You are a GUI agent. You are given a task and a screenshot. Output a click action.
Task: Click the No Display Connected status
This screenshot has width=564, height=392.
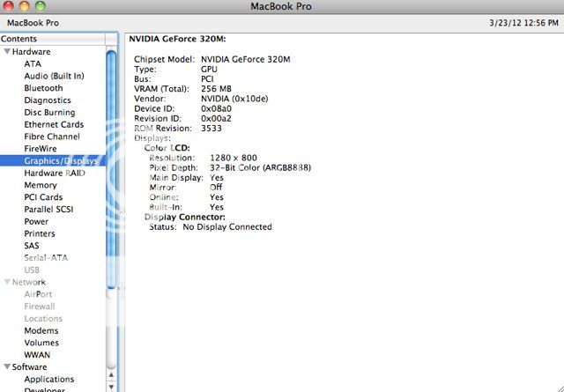click(227, 227)
